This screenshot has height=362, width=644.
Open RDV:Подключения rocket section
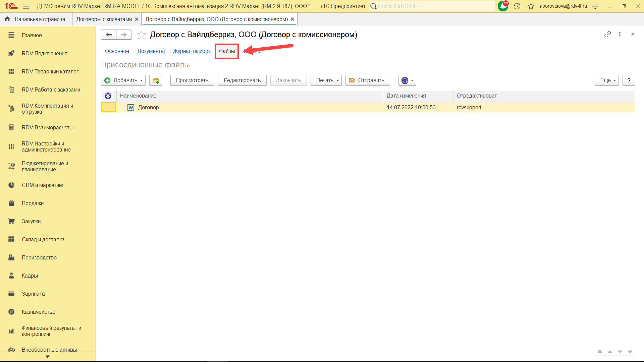pyautogui.click(x=44, y=53)
